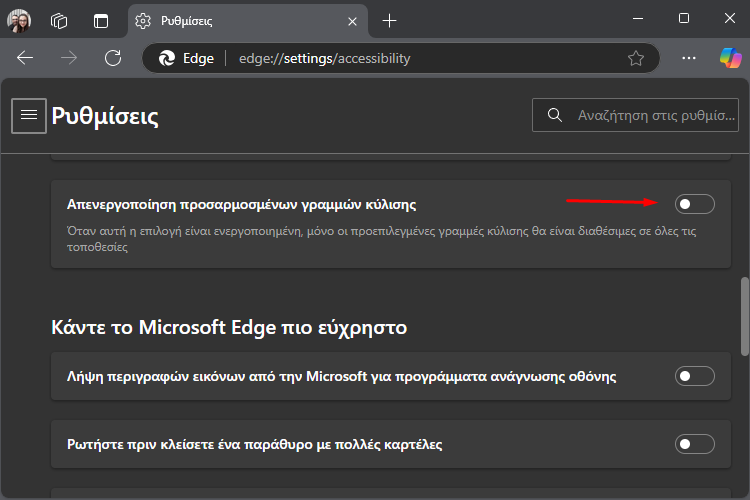The image size is (750, 500).
Task: Go back with the back arrow
Action: 25,58
